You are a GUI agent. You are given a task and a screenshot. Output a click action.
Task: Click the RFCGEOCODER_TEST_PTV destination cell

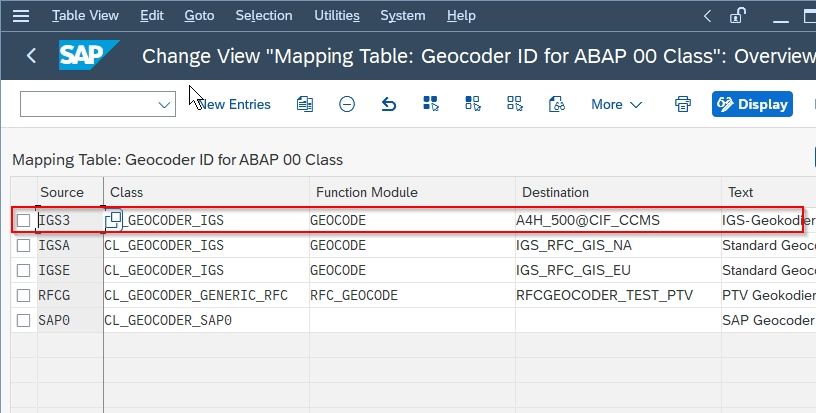pyautogui.click(x=618, y=295)
